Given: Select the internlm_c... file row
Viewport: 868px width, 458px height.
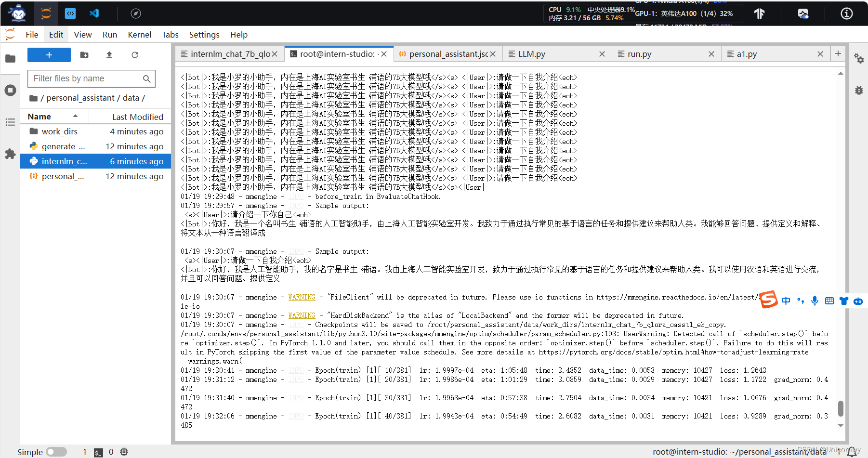Looking at the screenshot, I should (95, 161).
